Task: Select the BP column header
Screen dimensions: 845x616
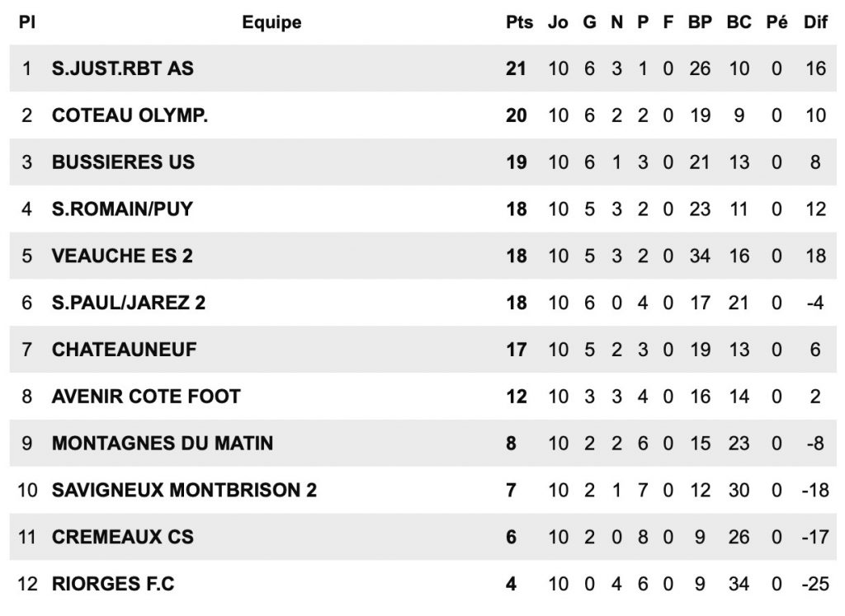Action: click(x=700, y=22)
